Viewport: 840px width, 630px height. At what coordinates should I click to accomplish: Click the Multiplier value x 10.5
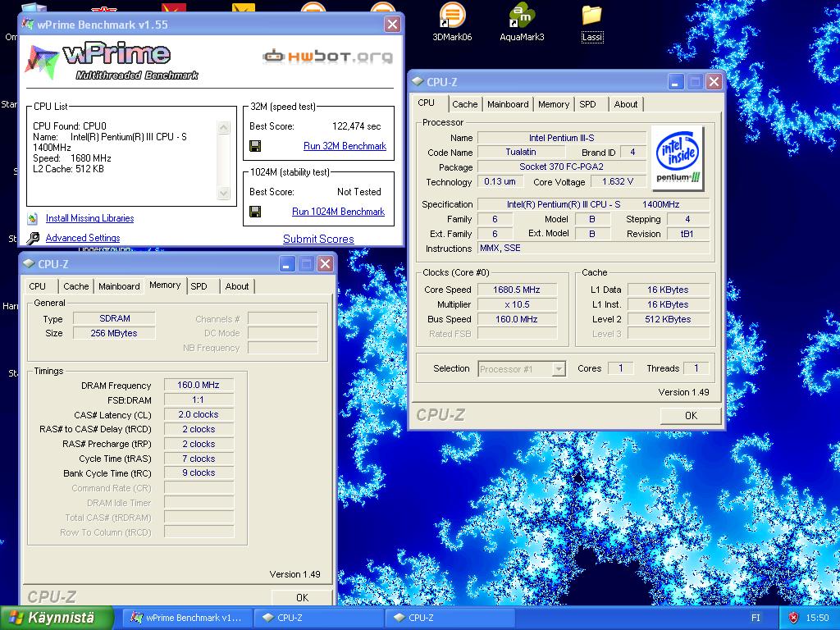(517, 304)
